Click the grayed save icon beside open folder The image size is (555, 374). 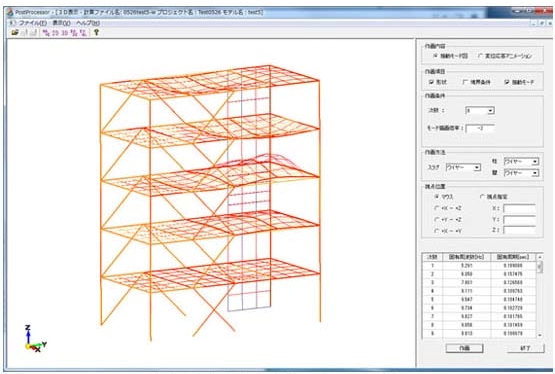coord(24,33)
